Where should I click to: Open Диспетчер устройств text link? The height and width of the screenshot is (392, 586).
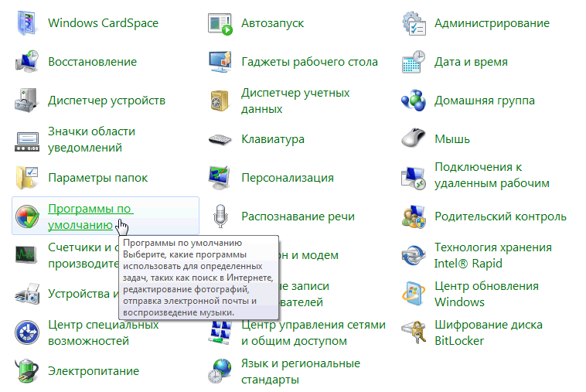[107, 101]
